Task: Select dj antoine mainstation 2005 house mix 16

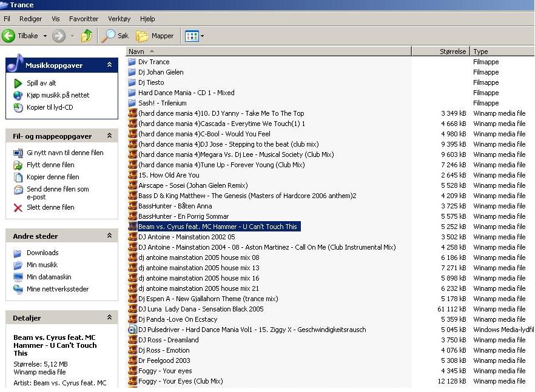Action: pyautogui.click(x=199, y=278)
